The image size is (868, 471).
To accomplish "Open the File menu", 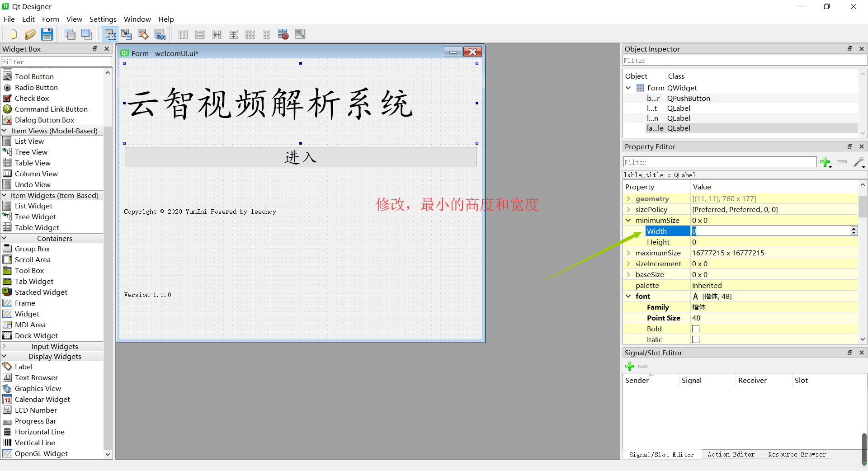I will pyautogui.click(x=9, y=19).
